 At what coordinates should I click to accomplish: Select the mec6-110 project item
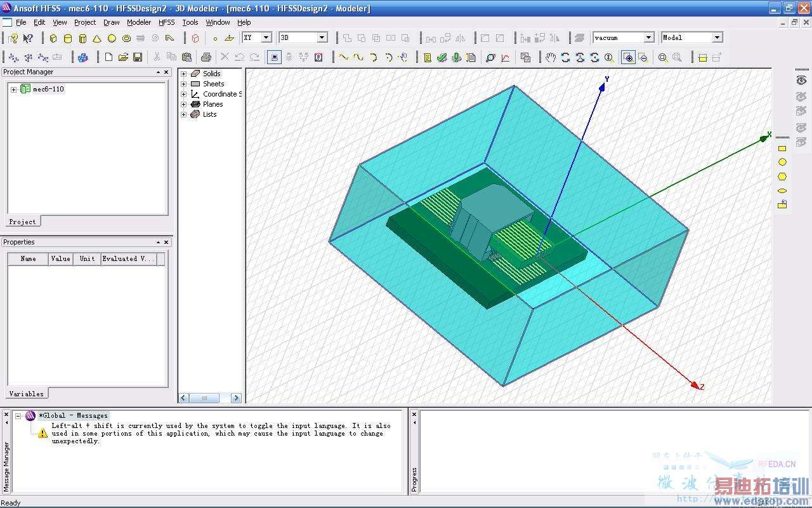[x=48, y=90]
